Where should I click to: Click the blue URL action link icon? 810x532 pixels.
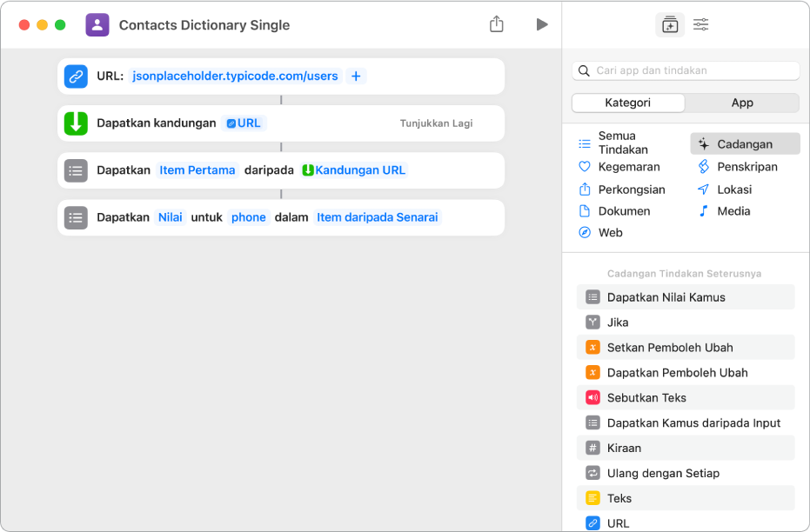[x=76, y=76]
